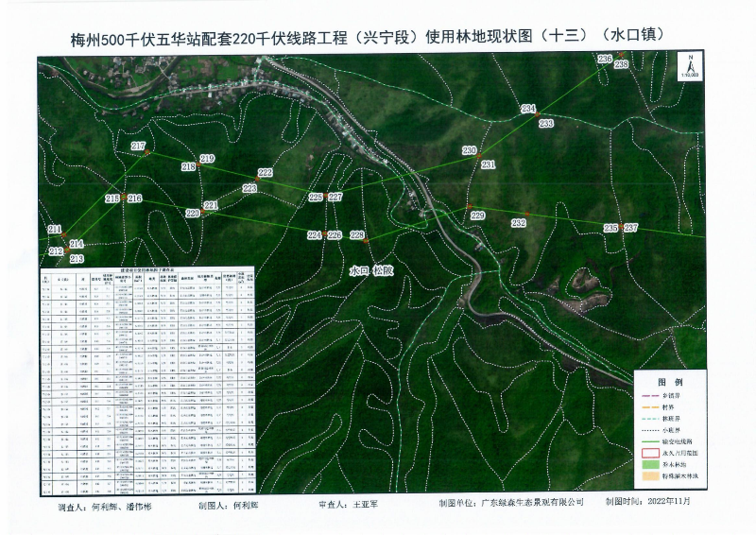This screenshot has height=535, width=756.
Task: Click the north arrow compass symbol
Action: point(690,66)
